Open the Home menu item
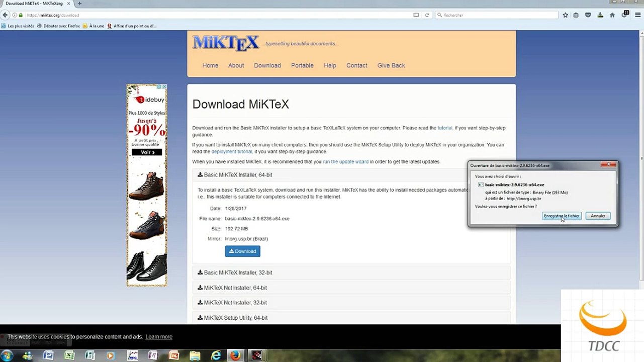The width and height of the screenshot is (644, 362). pyautogui.click(x=210, y=65)
